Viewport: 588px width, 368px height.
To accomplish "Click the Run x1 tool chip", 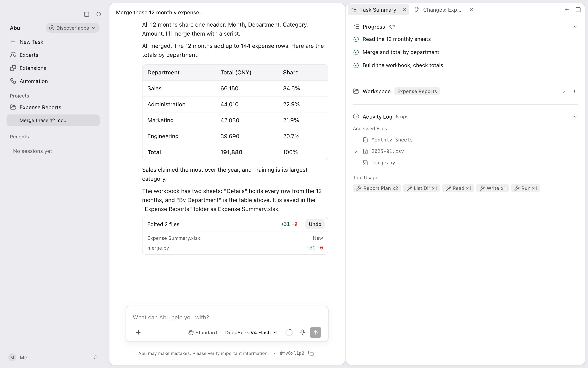I will (526, 188).
